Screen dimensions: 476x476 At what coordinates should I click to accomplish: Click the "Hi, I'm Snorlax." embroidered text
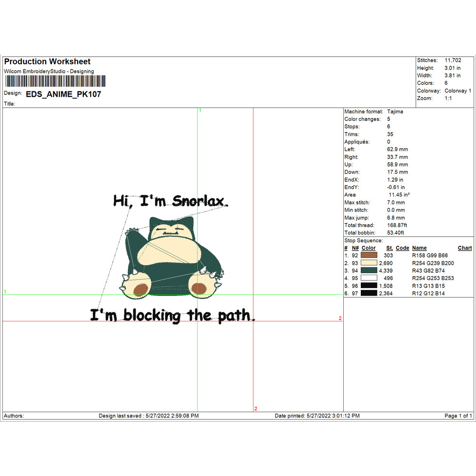click(170, 201)
